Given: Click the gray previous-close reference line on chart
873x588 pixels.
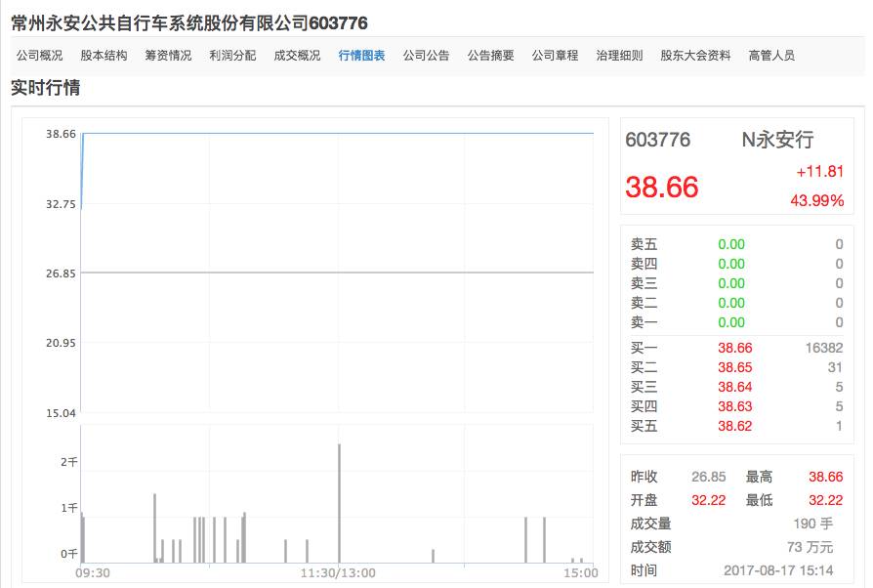Looking at the screenshot, I should (x=338, y=273).
